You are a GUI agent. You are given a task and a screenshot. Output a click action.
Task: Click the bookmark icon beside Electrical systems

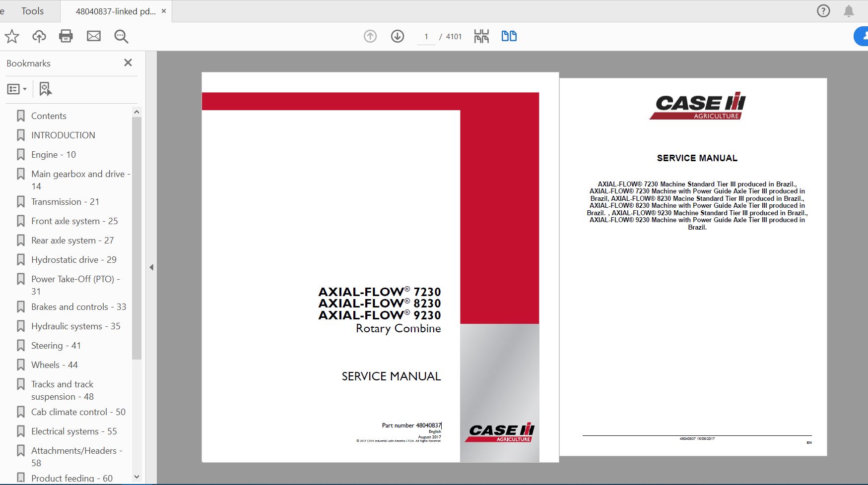pos(21,431)
